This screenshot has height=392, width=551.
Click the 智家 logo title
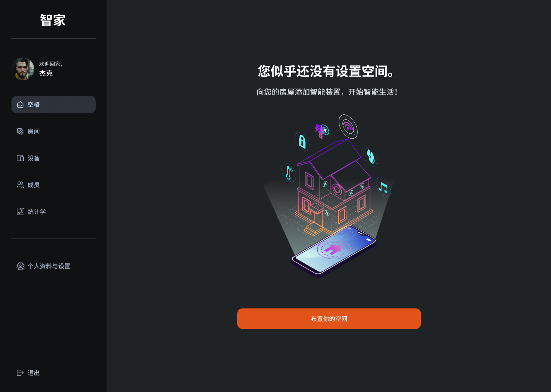point(53,20)
